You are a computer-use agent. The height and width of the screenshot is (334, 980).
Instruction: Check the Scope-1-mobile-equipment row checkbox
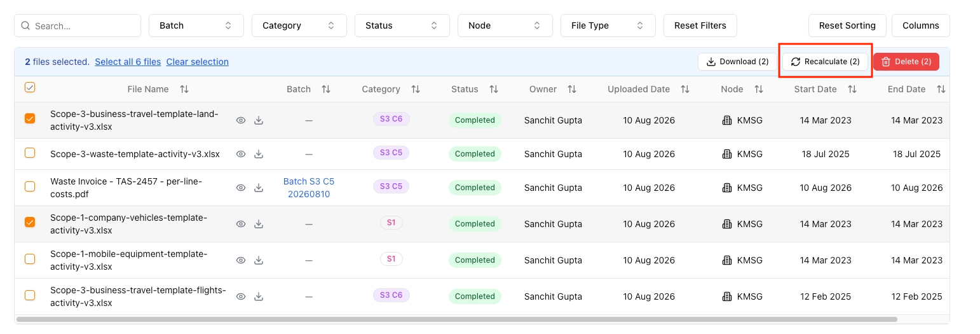point(30,259)
